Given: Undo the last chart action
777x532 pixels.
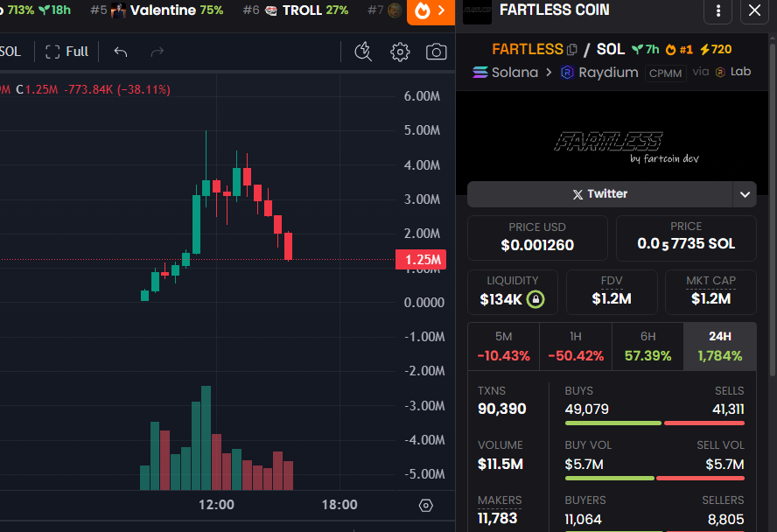Looking at the screenshot, I should [121, 52].
